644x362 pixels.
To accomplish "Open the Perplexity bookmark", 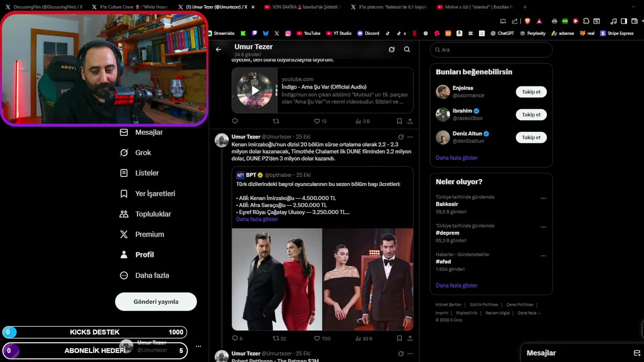I will (533, 33).
